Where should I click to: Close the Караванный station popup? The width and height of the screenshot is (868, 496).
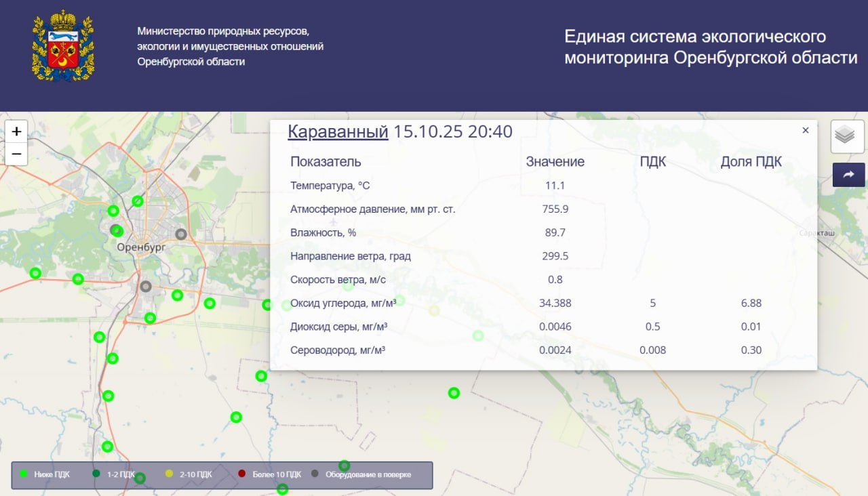(806, 130)
